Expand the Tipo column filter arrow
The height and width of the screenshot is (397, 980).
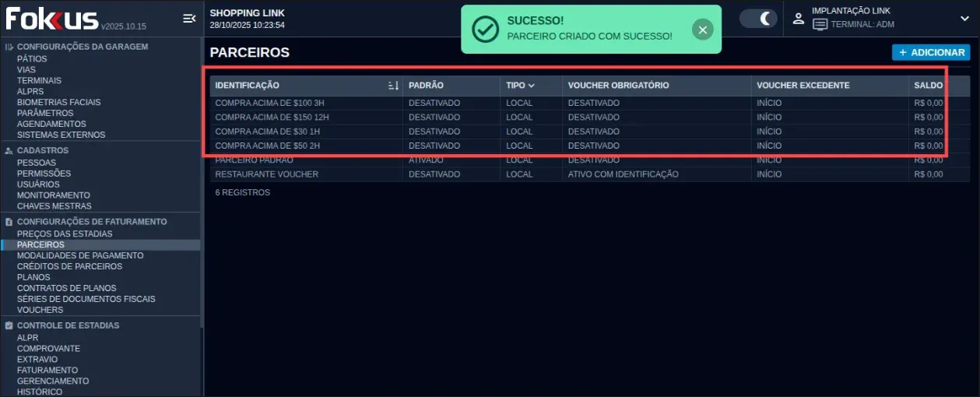point(532,86)
